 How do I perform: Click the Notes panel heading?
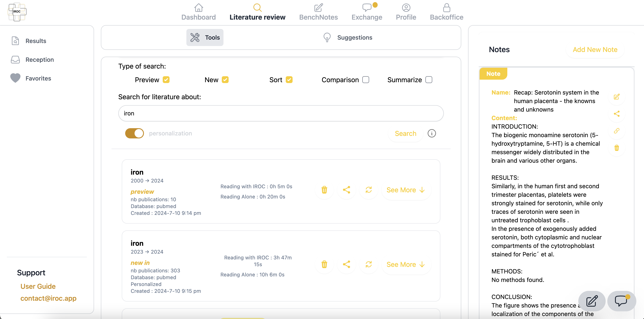499,49
